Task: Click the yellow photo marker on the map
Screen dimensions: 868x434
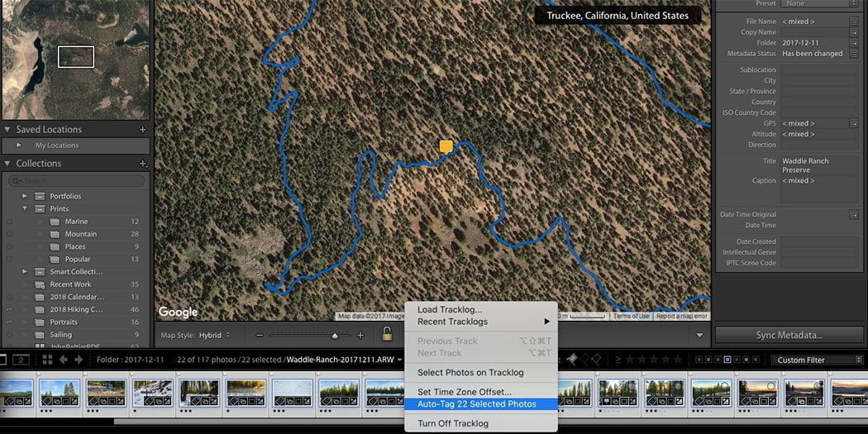Action: coord(446,146)
